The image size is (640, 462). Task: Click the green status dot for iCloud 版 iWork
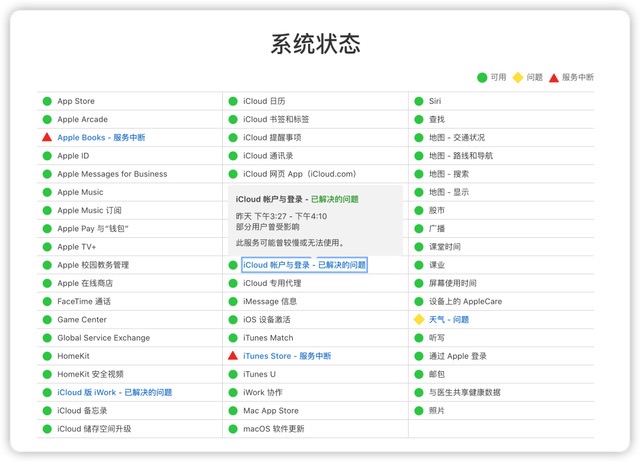(x=47, y=393)
